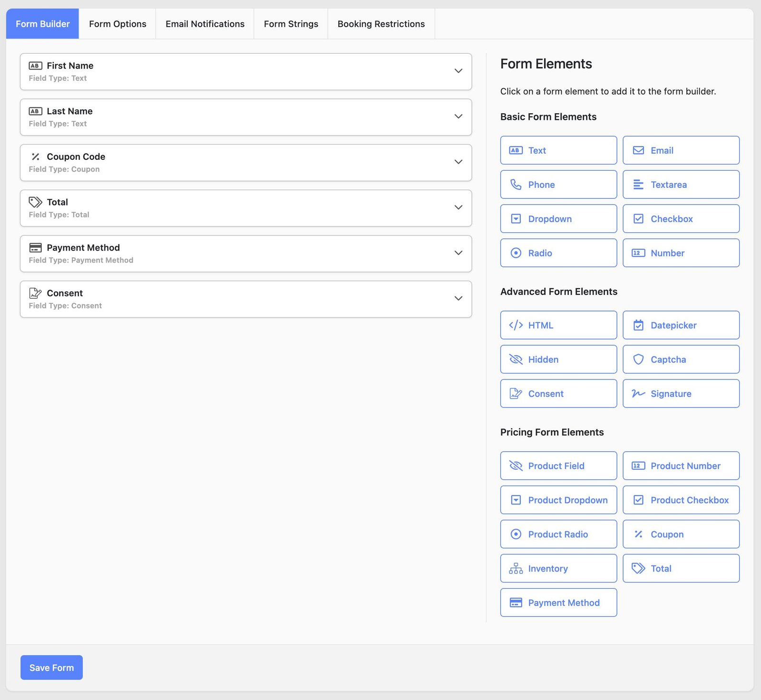Click the circle icon on the basic Radio element
761x700 pixels.
(x=516, y=253)
